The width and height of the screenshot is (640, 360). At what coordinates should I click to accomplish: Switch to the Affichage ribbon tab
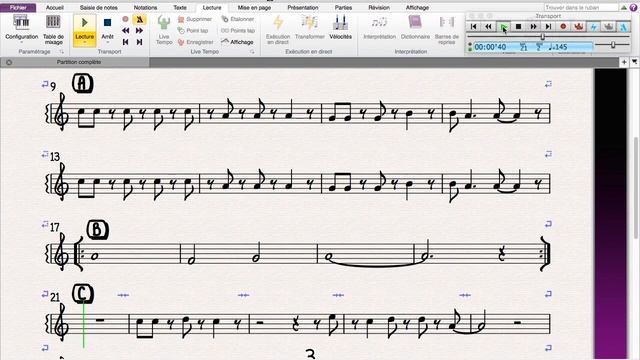[417, 7]
